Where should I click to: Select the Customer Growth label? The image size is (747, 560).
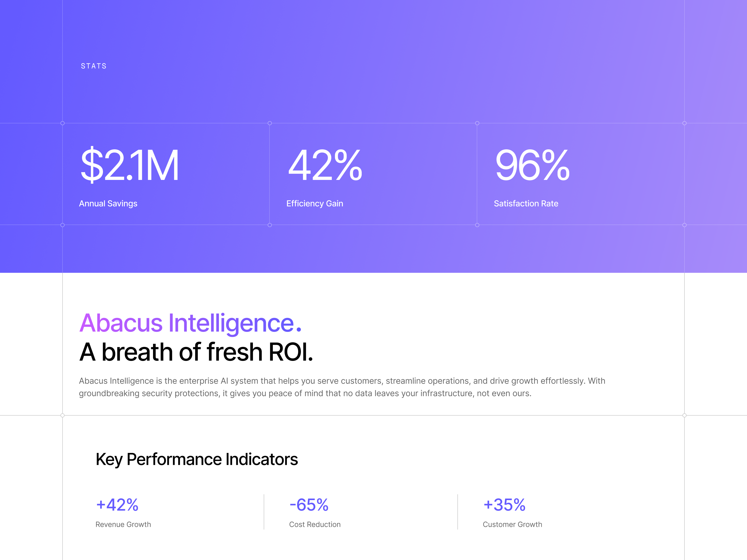(512, 524)
